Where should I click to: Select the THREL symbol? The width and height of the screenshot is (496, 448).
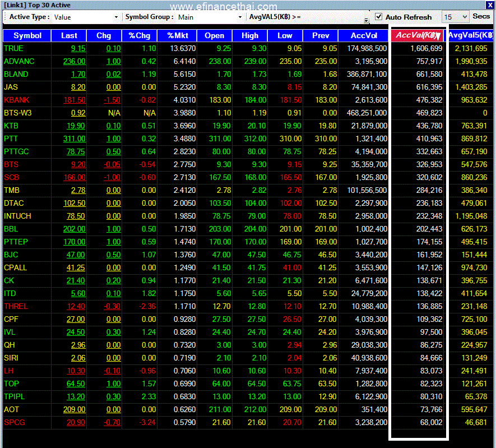pos(16,306)
